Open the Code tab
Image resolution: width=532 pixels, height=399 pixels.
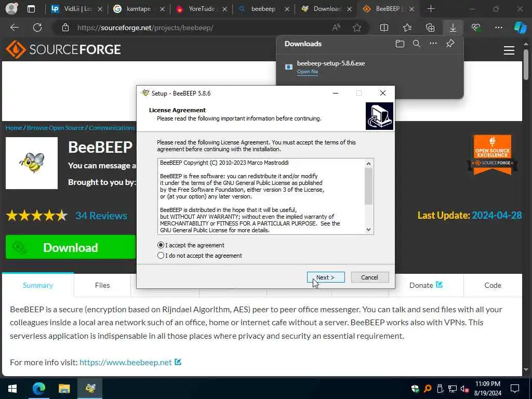(493, 285)
